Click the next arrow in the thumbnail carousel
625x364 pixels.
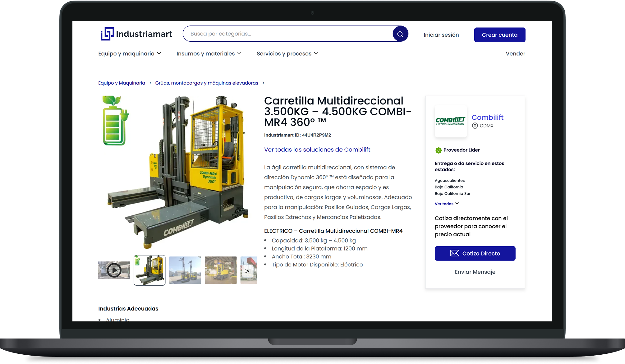tap(248, 271)
